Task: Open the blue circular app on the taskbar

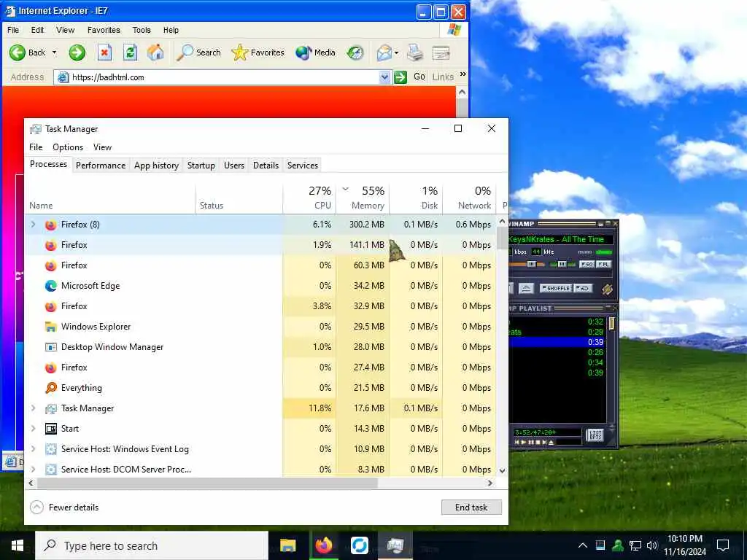Action: (x=359, y=545)
